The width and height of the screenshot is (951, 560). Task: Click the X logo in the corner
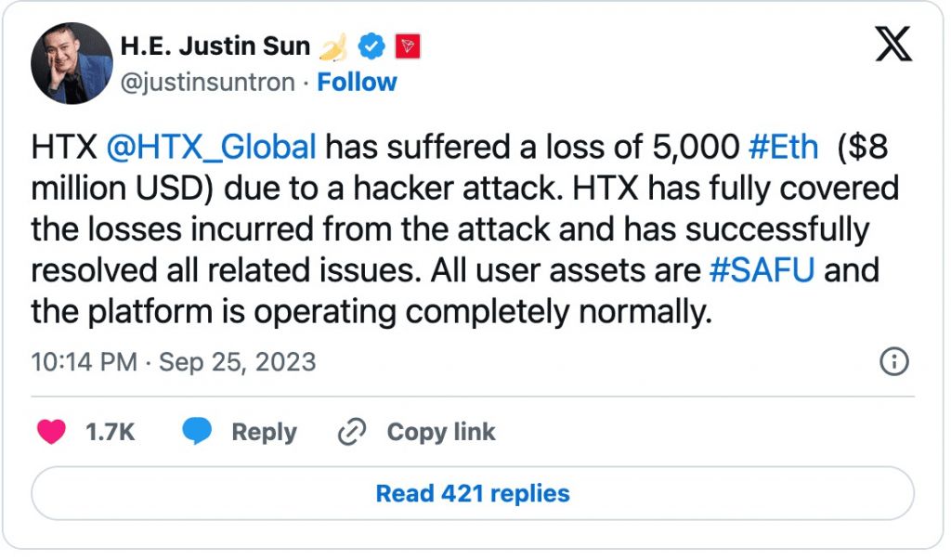(893, 44)
